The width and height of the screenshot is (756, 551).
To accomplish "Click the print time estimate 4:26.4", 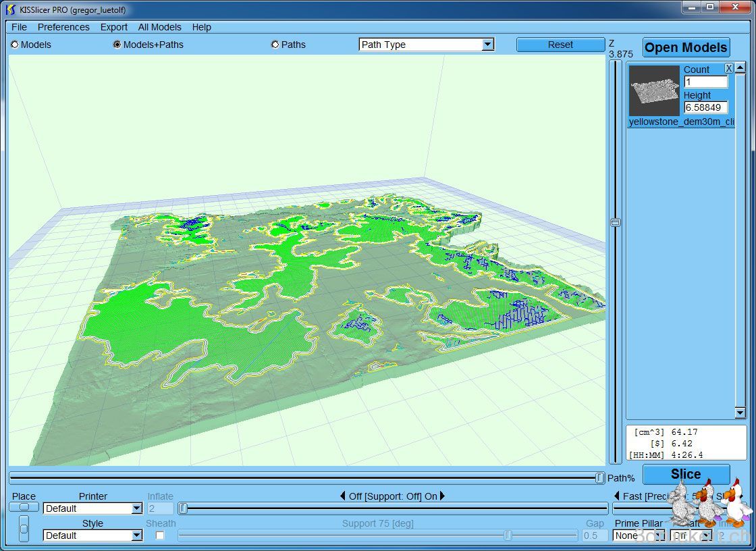I will coord(687,454).
